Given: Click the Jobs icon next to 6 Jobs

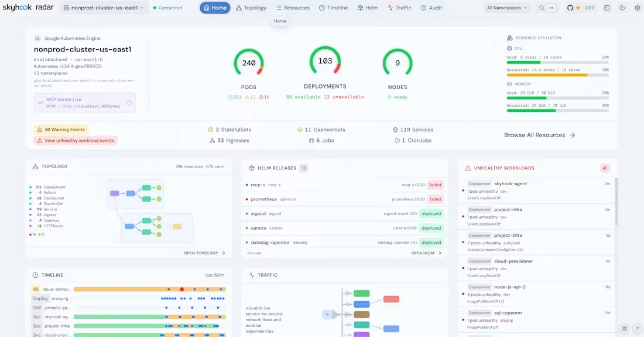Looking at the screenshot, I should [311, 141].
